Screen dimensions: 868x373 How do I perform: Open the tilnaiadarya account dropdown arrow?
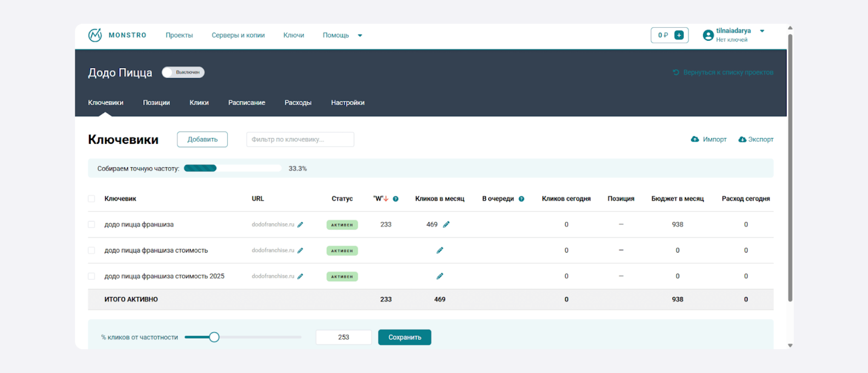(x=762, y=31)
